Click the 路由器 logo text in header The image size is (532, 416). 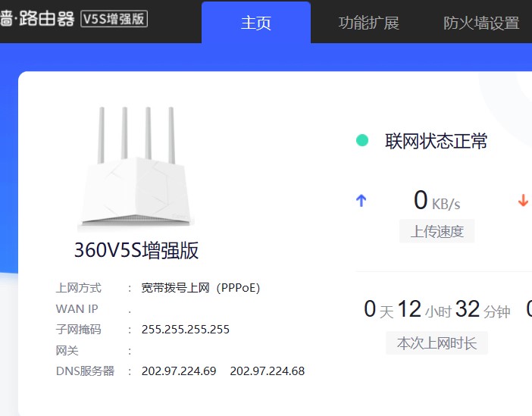click(46, 19)
